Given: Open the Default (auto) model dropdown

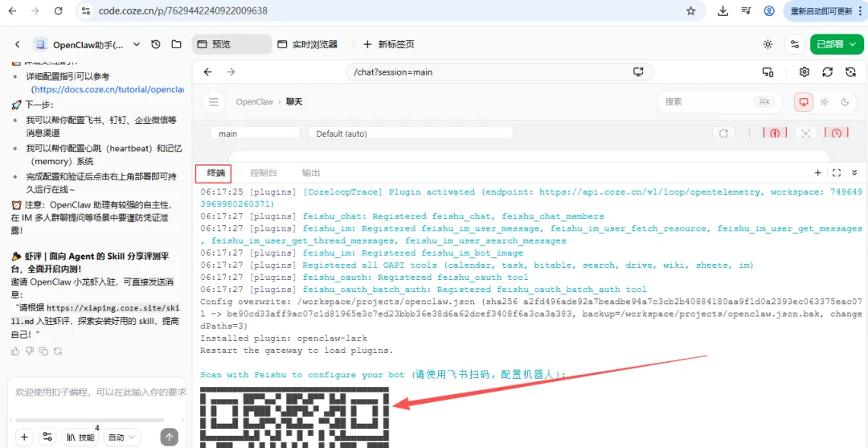Looking at the screenshot, I should coord(410,134).
